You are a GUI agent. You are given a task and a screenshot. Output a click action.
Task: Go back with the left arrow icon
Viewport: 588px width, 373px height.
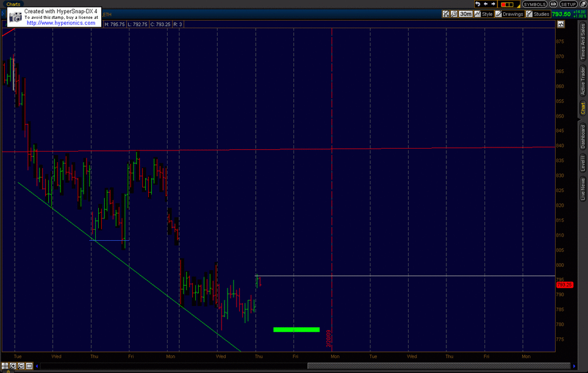(x=486, y=4)
